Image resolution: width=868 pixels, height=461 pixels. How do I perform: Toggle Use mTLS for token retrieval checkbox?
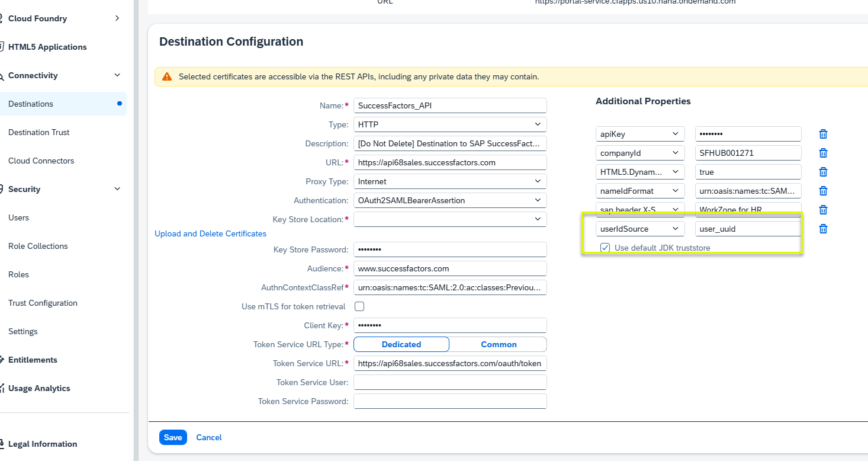[x=359, y=306]
